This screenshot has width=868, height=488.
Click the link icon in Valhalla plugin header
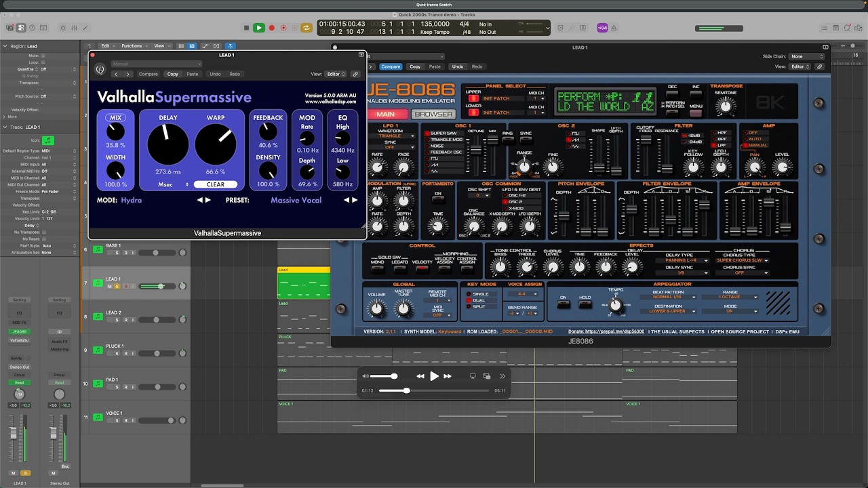tap(355, 74)
